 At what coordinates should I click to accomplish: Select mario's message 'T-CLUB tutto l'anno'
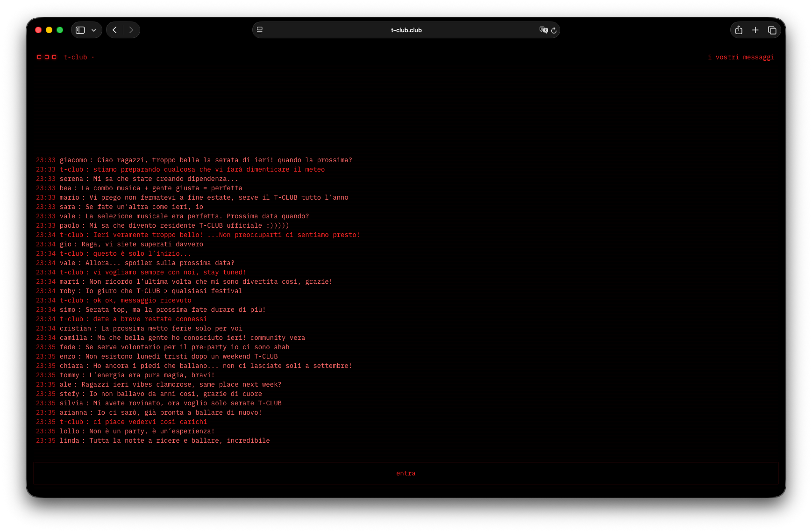pyautogui.click(x=192, y=198)
